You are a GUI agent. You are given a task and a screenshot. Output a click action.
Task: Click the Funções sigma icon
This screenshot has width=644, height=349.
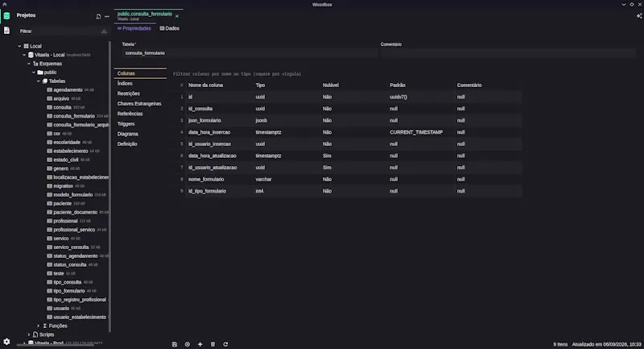45,326
